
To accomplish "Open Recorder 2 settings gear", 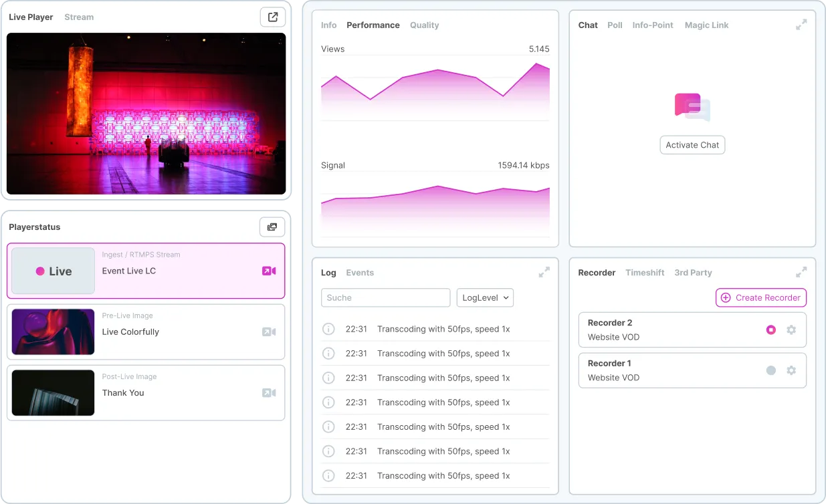I will pyautogui.click(x=791, y=330).
